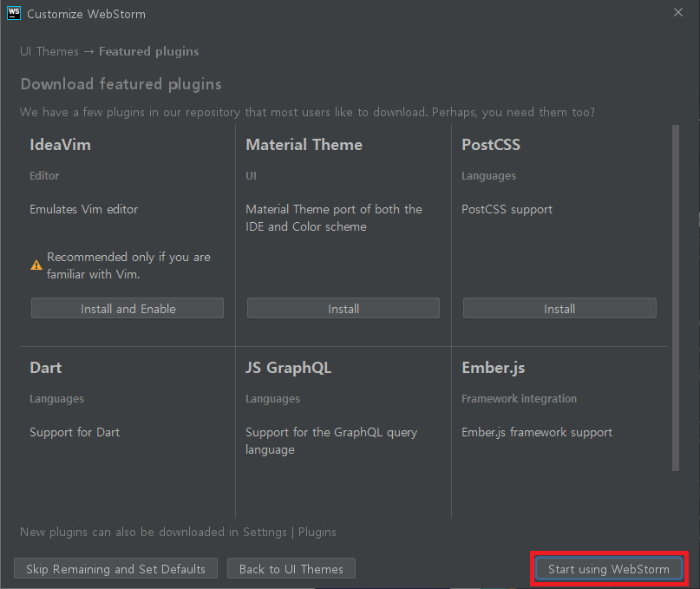
Task: Go Back to UI Themes
Action: pyautogui.click(x=291, y=568)
